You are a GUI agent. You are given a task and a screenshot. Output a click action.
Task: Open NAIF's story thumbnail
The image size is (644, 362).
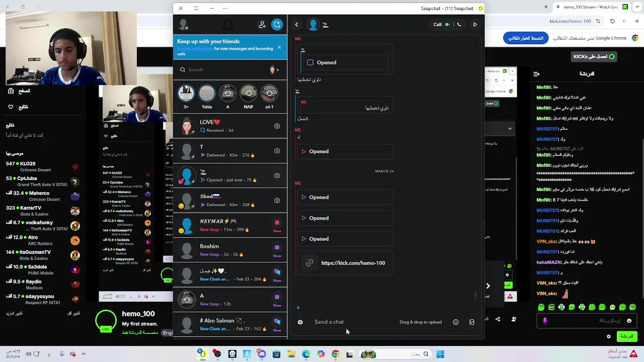pos(249,94)
